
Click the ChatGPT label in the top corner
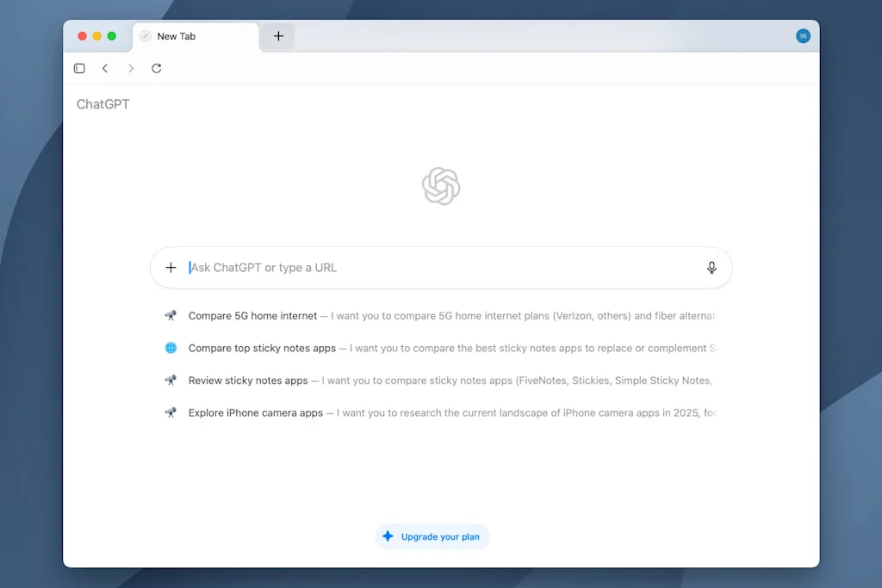(102, 103)
